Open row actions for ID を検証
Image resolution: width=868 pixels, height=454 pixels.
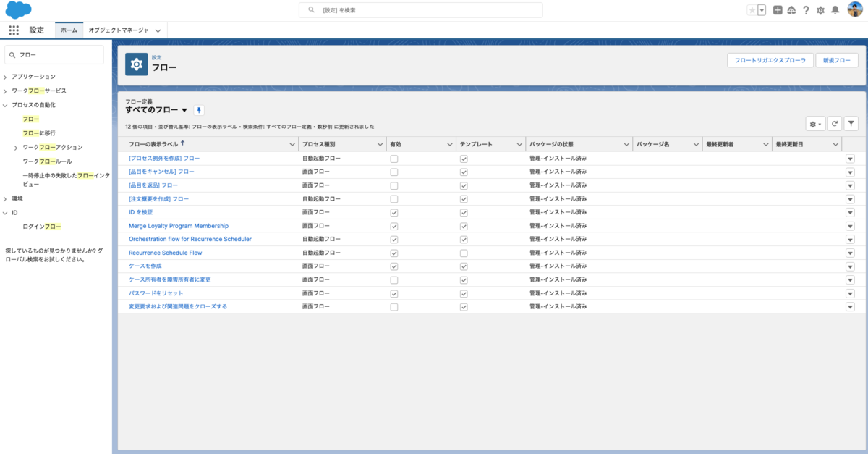coord(851,212)
